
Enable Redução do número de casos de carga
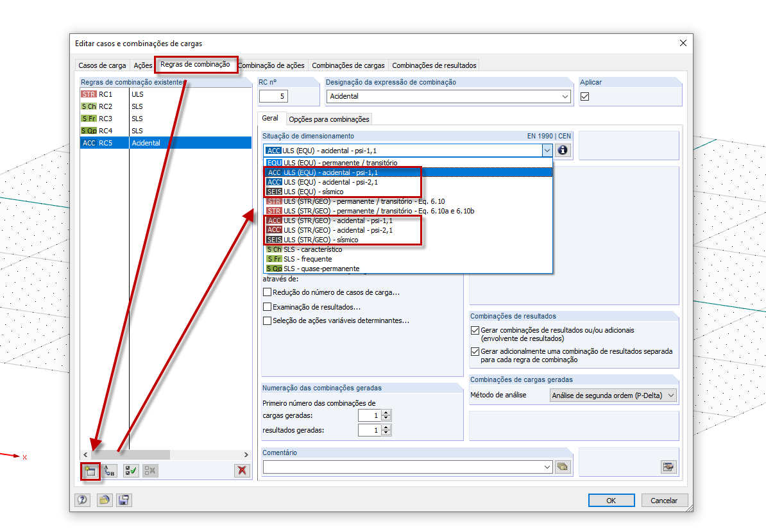click(x=268, y=292)
